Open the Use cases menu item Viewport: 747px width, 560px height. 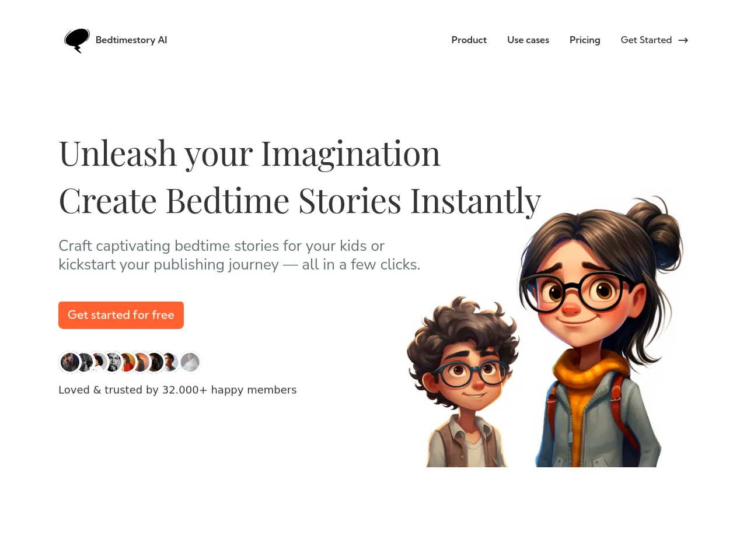coord(528,40)
